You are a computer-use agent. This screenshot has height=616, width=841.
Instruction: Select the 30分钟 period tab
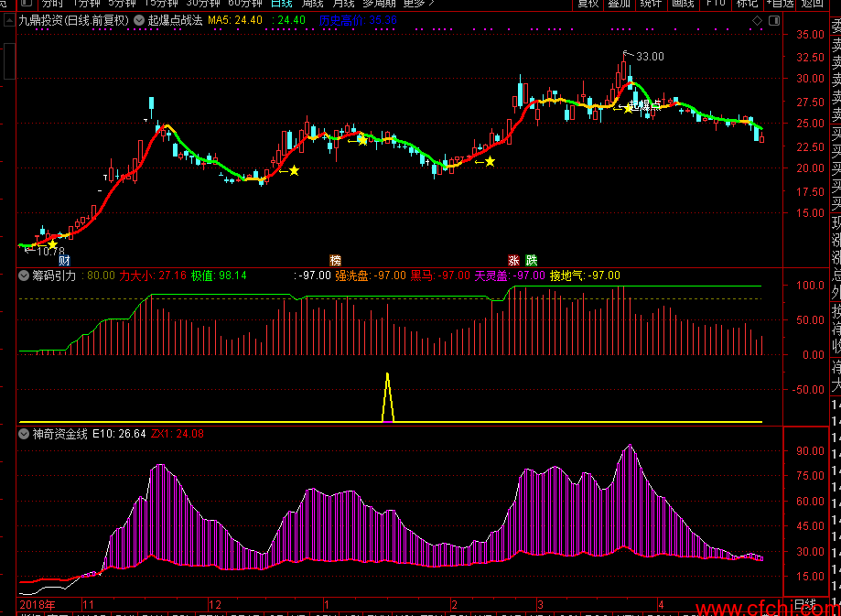(x=203, y=4)
